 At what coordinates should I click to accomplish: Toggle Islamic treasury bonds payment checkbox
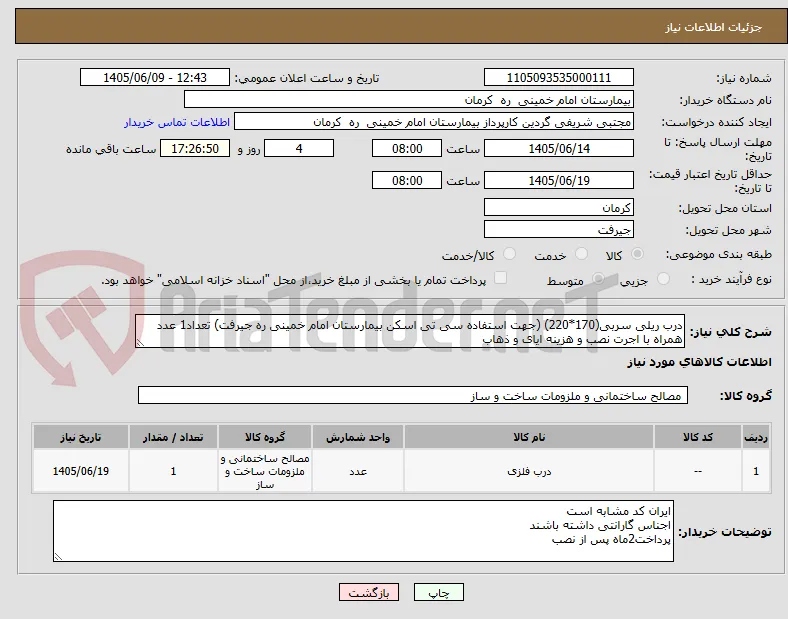point(501,278)
